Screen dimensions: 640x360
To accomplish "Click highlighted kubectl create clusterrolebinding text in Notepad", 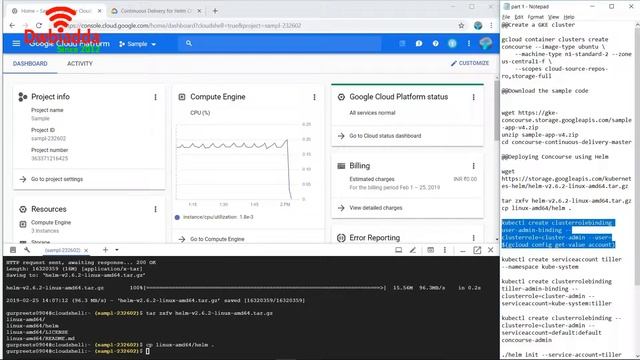I will (x=558, y=234).
